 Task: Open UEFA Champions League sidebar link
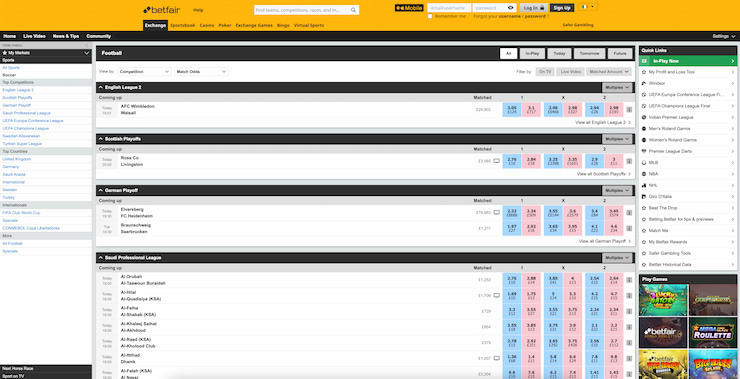click(x=25, y=128)
